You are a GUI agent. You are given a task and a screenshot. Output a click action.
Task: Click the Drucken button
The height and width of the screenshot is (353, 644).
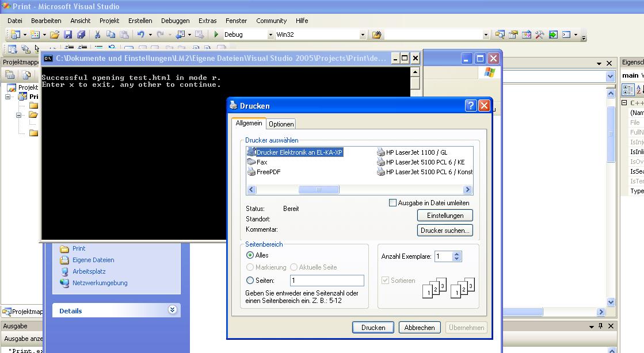click(x=373, y=327)
